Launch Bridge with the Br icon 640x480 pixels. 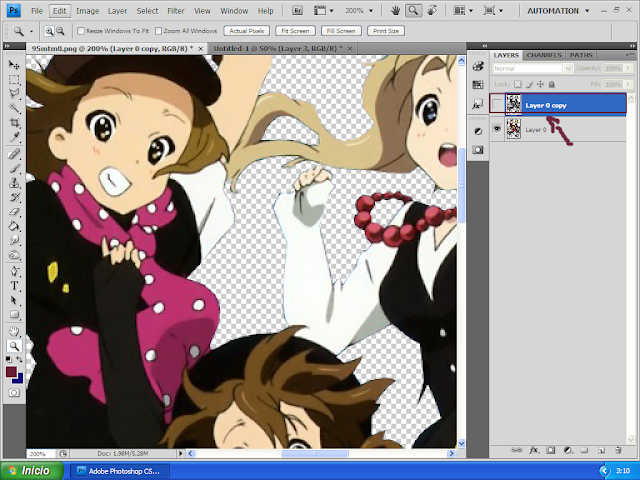point(297,11)
